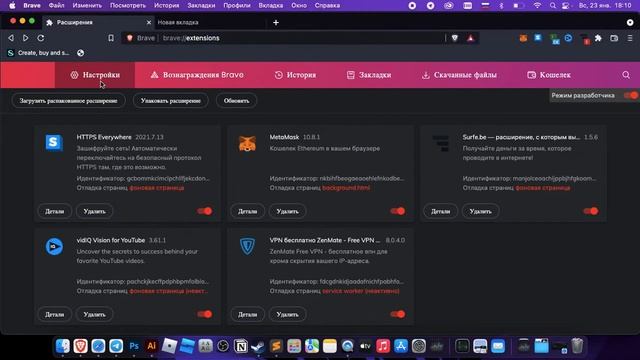The height and width of the screenshot is (360, 640).
Task: Open the Файл menu in menu bar
Action: [x=56, y=6]
